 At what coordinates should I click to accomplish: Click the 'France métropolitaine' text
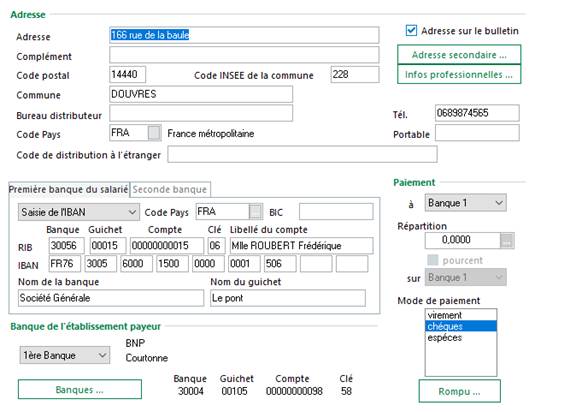[211, 133]
